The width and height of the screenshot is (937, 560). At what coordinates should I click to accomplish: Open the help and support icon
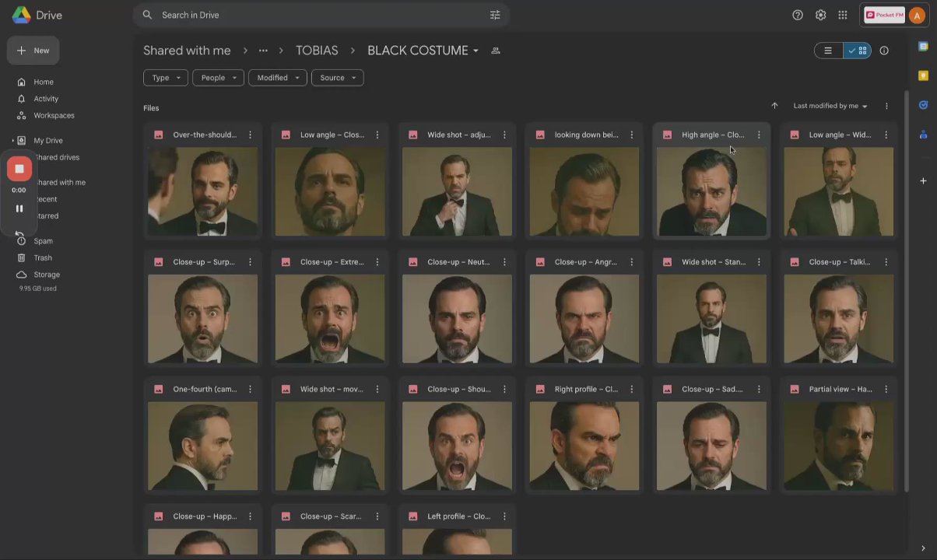pos(798,15)
